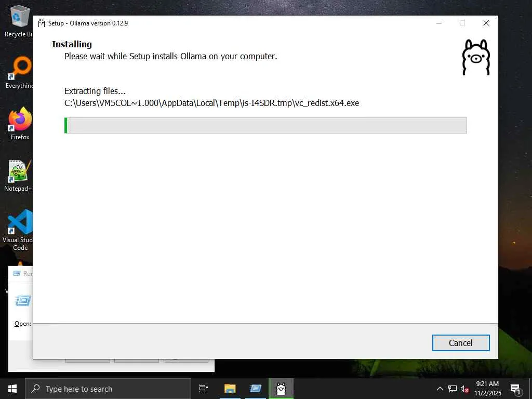This screenshot has width=532, height=399.
Task: Open the clock showing 9:21 AM
Action: click(487, 389)
